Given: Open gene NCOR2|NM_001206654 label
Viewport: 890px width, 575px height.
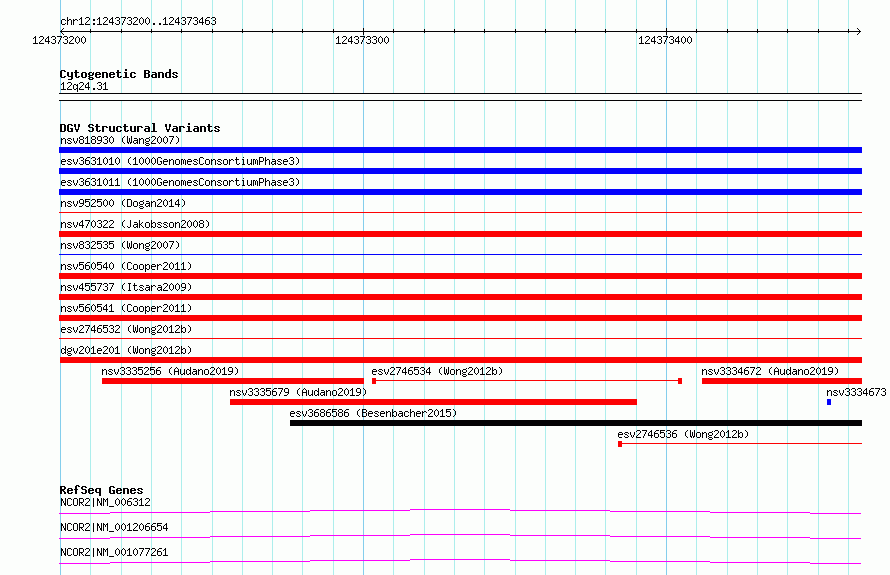Looking at the screenshot, I should pos(114,527).
